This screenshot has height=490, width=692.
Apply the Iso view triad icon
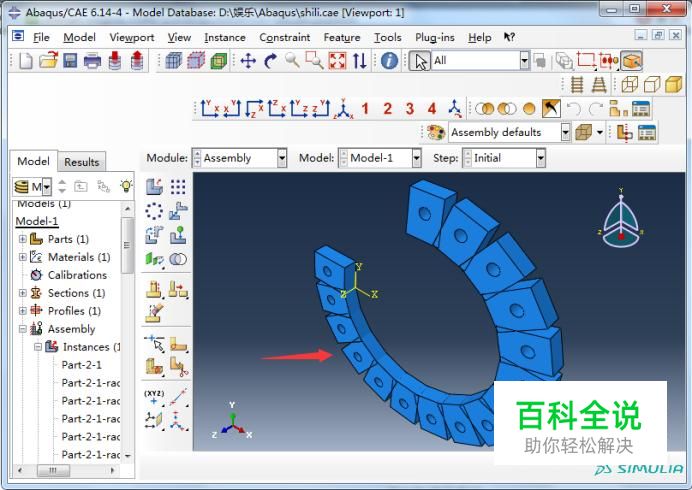tap(344, 109)
